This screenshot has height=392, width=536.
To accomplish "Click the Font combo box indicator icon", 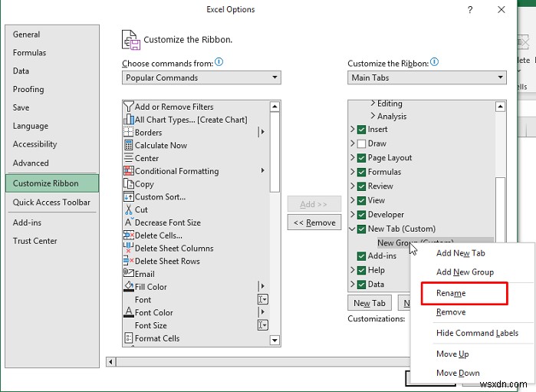I will coord(262,299).
